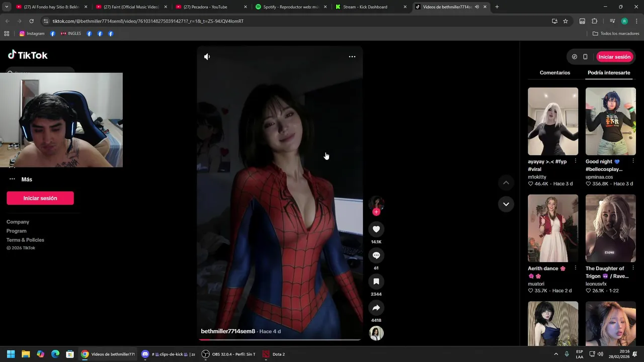
Task: Open m1okitty profile link
Action: 537,177
